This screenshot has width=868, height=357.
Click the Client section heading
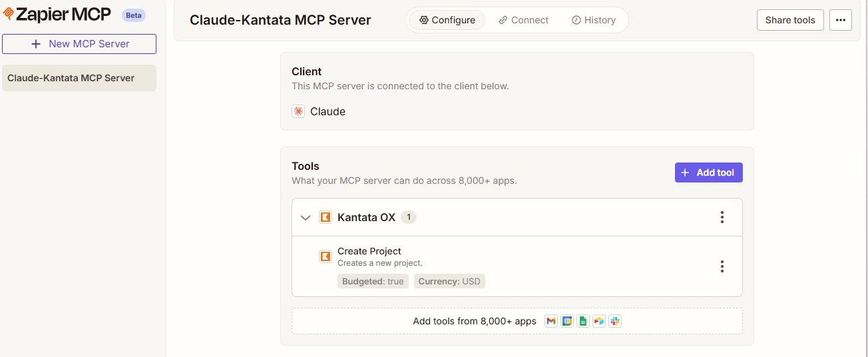point(307,71)
